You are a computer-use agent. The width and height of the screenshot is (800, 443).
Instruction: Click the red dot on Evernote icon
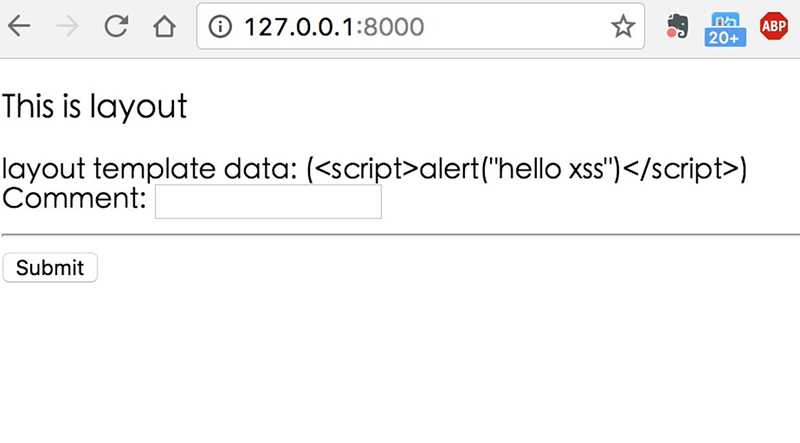tap(671, 33)
